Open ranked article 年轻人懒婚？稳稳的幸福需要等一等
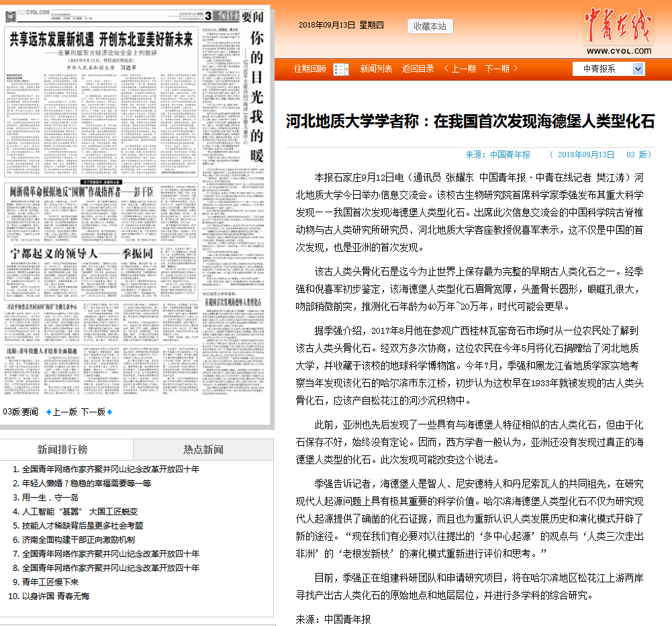The width and height of the screenshot is (672, 626). click(87, 483)
